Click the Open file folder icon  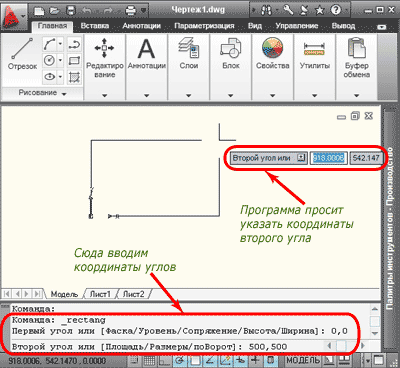tap(55, 11)
